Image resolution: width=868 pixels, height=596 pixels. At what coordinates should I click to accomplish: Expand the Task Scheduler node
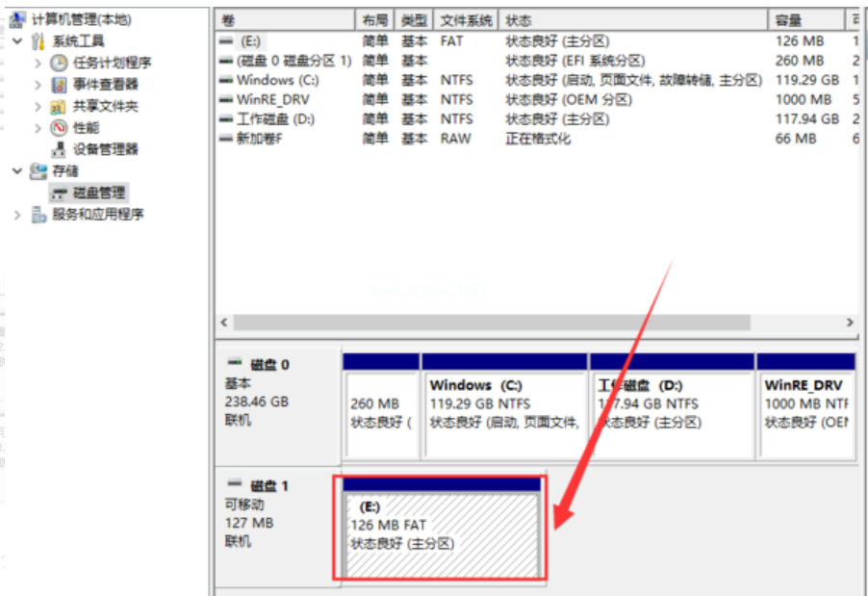(38, 63)
